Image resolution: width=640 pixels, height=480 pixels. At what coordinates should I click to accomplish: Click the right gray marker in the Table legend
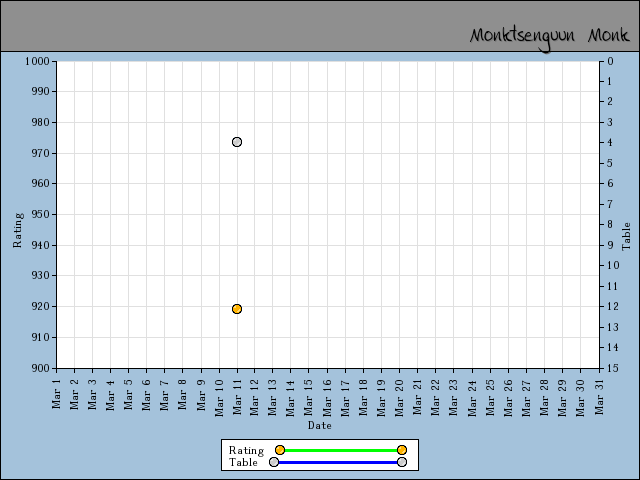(x=402, y=462)
